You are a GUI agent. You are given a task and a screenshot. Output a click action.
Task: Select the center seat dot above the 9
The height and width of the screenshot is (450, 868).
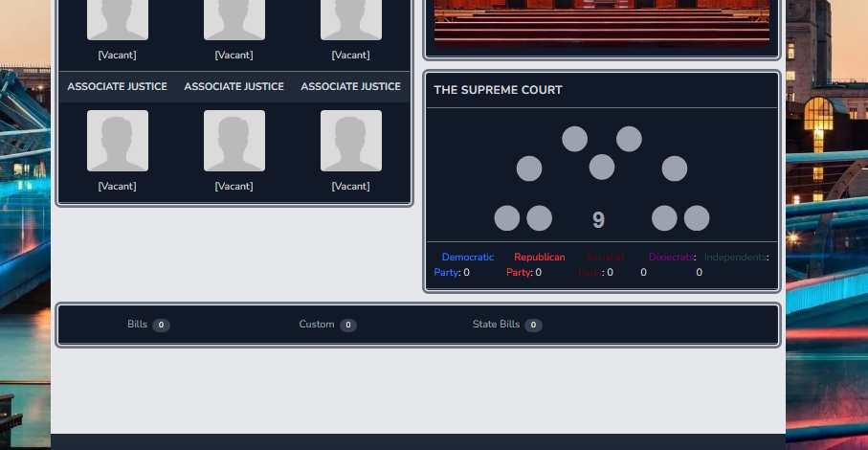pos(602,167)
